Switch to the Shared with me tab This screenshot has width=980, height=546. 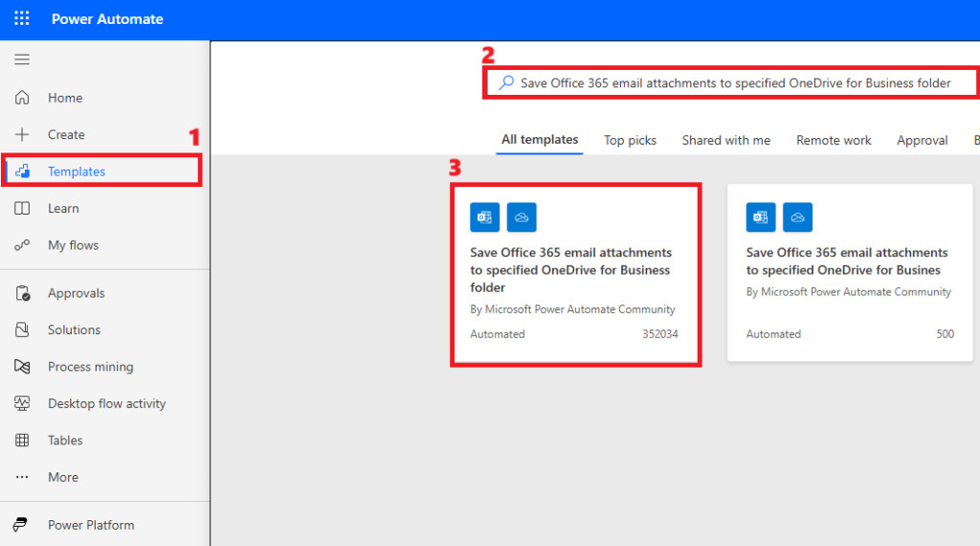click(725, 140)
